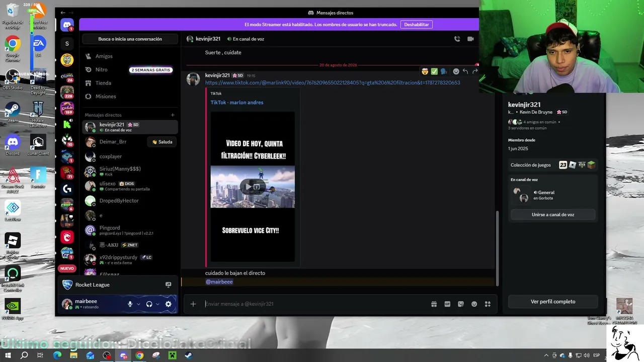The image size is (644, 362).
Task: Open Microsoft Edge from taskbar
Action: click(57, 355)
